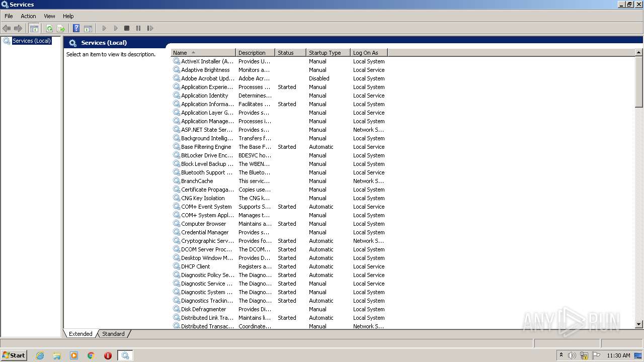Image resolution: width=644 pixels, height=362 pixels.
Task: Switch to the Standard tab
Action: (x=113, y=334)
